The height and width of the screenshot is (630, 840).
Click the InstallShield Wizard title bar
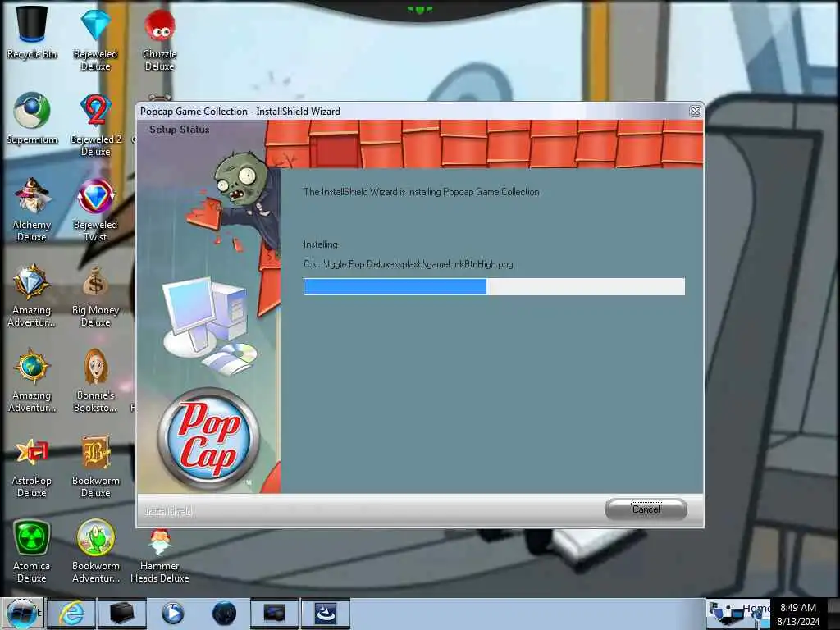click(413, 111)
